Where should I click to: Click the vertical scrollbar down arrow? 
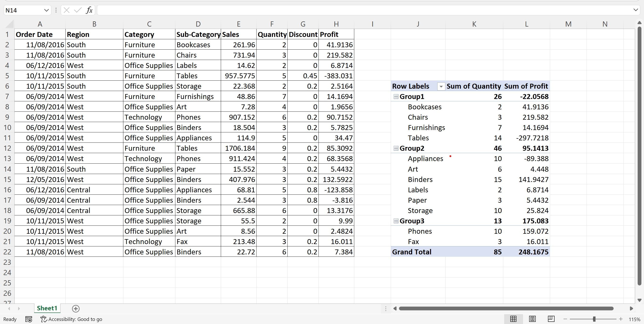(639, 300)
